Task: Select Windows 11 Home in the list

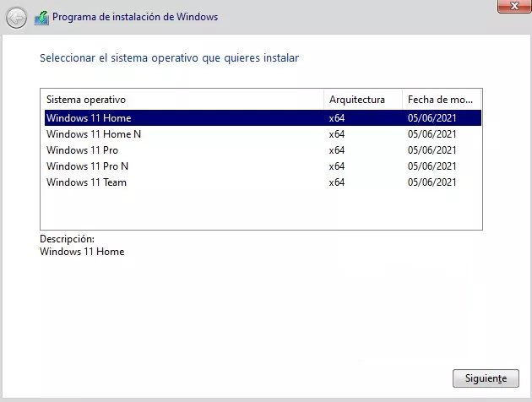Action: click(x=89, y=118)
